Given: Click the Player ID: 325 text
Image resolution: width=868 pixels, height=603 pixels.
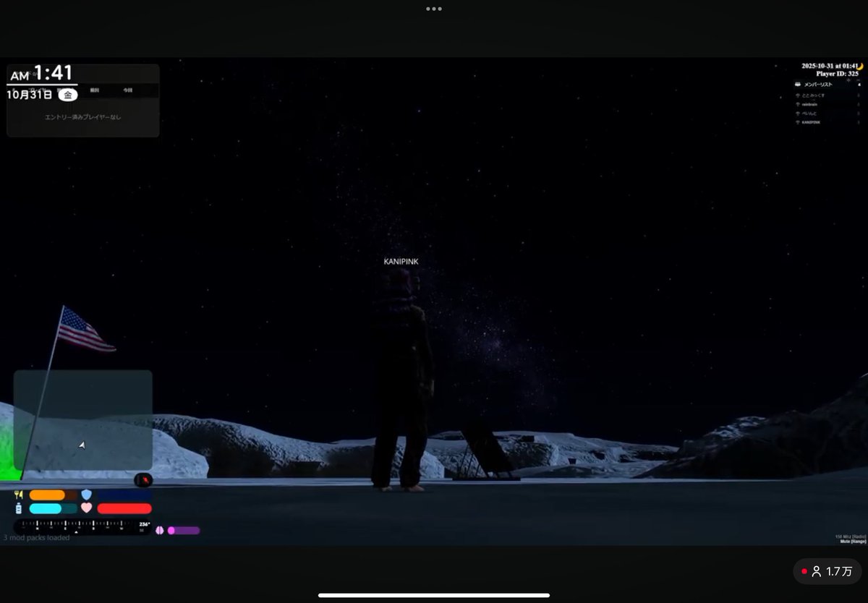Looking at the screenshot, I should point(837,74).
